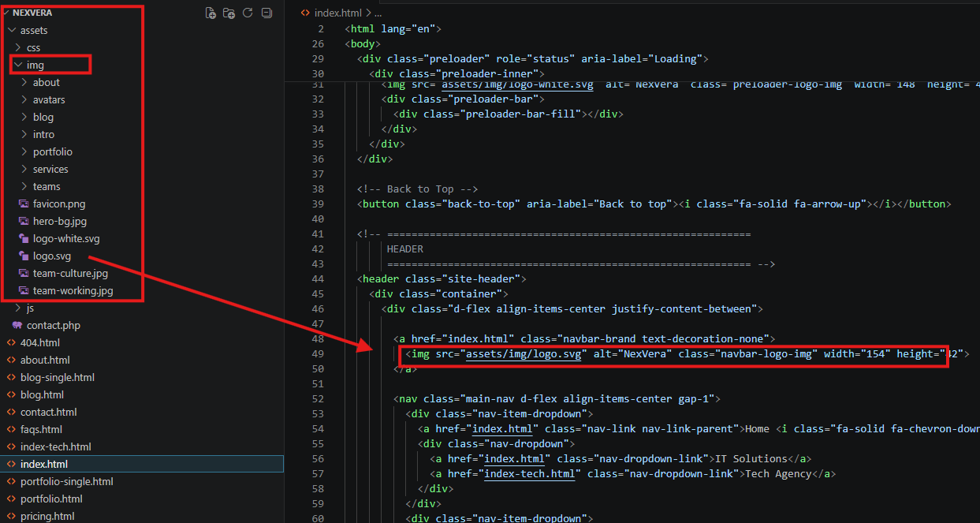980x523 pixels.
Task: Click the hero-bg.jpg image file icon
Action: 24,221
